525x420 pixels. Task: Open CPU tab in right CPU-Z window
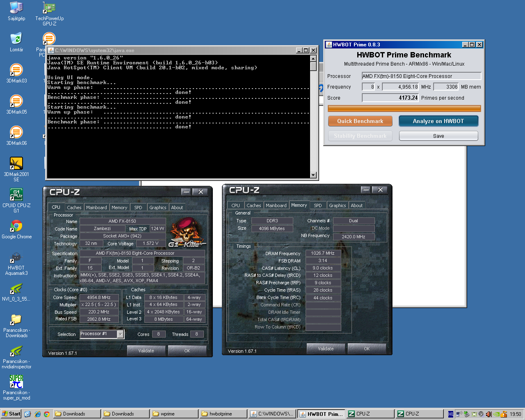coord(235,205)
